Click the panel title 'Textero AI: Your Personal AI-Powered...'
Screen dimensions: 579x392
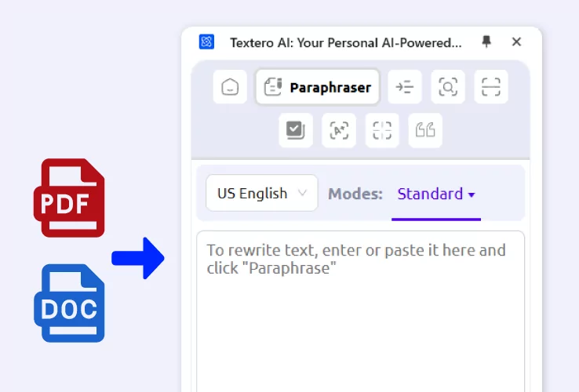pyautogui.click(x=346, y=43)
